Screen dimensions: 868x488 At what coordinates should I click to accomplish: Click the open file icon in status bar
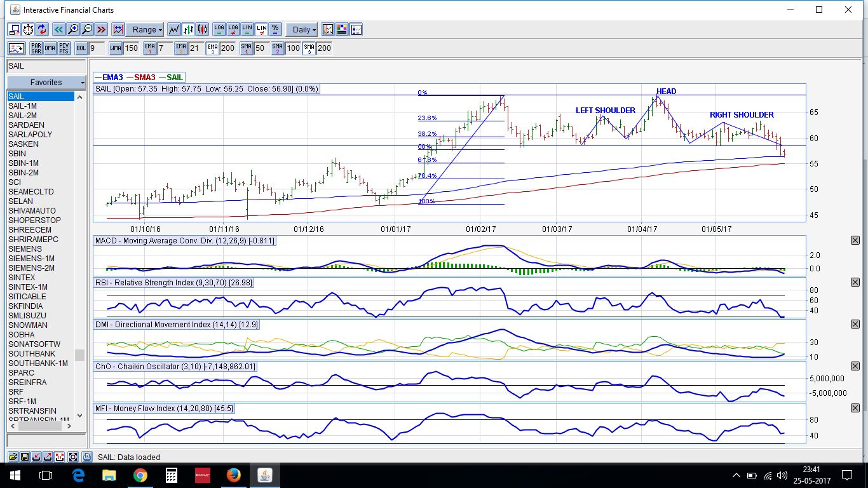click(13, 457)
